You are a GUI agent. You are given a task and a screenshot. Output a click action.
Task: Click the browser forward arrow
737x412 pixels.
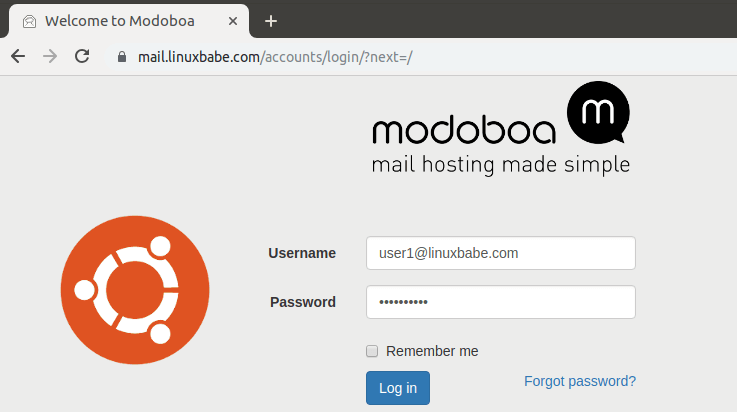[50, 56]
